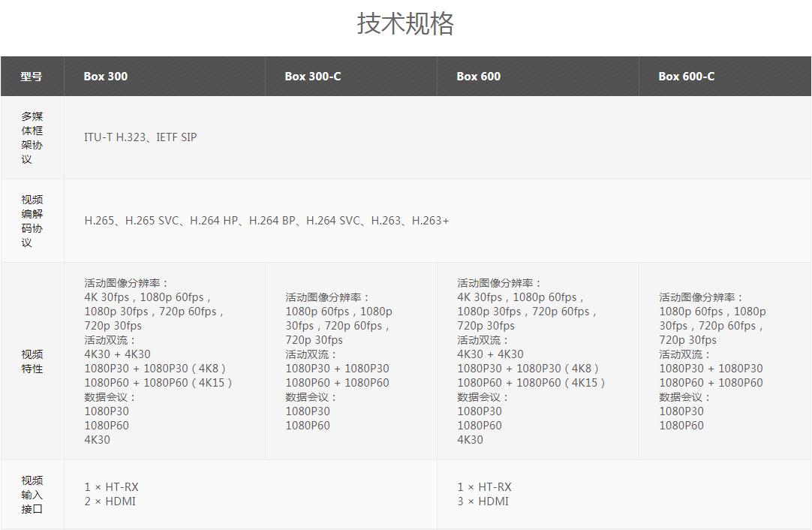Click the Box 300 column header
Screen dimensions: 812x530
[106, 77]
